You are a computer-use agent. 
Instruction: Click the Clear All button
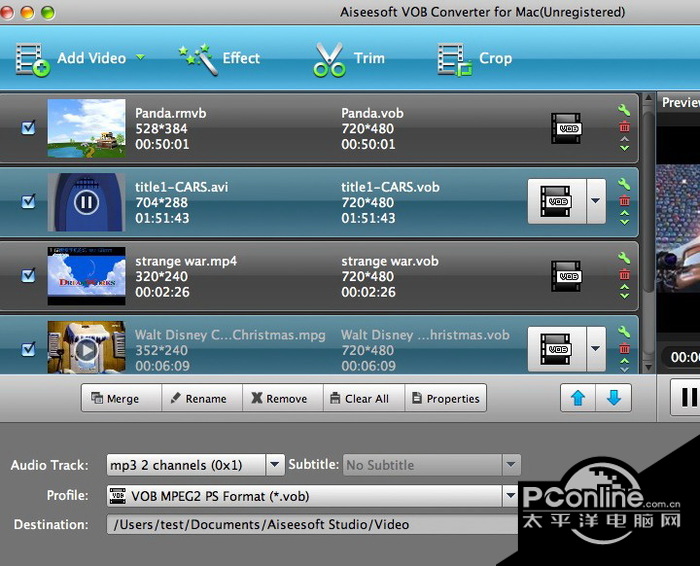364,398
